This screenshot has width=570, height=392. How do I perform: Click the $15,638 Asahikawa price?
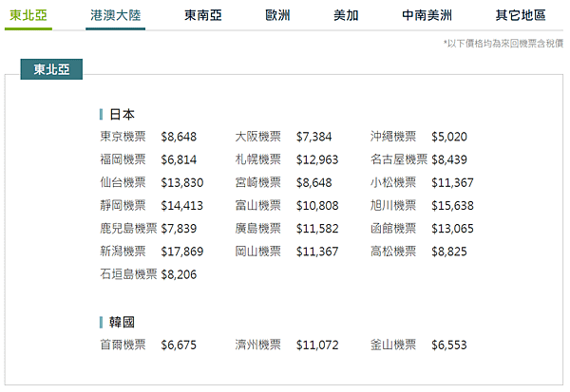(452, 206)
